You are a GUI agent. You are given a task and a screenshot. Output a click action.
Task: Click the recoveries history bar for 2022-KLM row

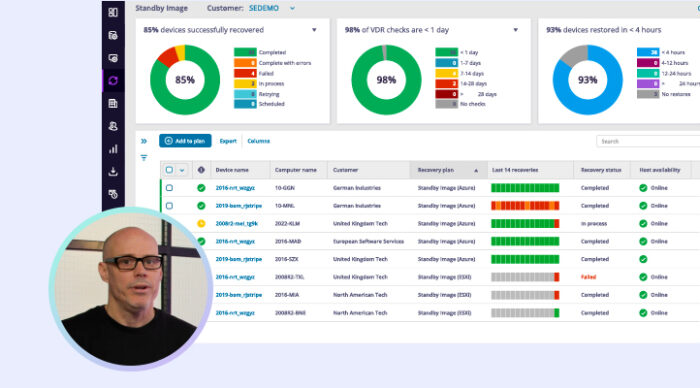[x=525, y=224]
